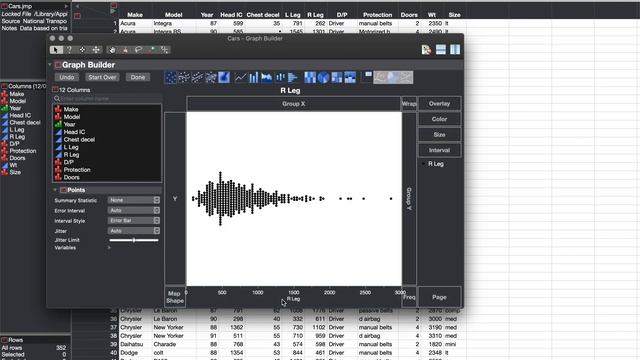The image size is (640, 360).
Task: Choose the Contour element icon
Action: [224, 77]
